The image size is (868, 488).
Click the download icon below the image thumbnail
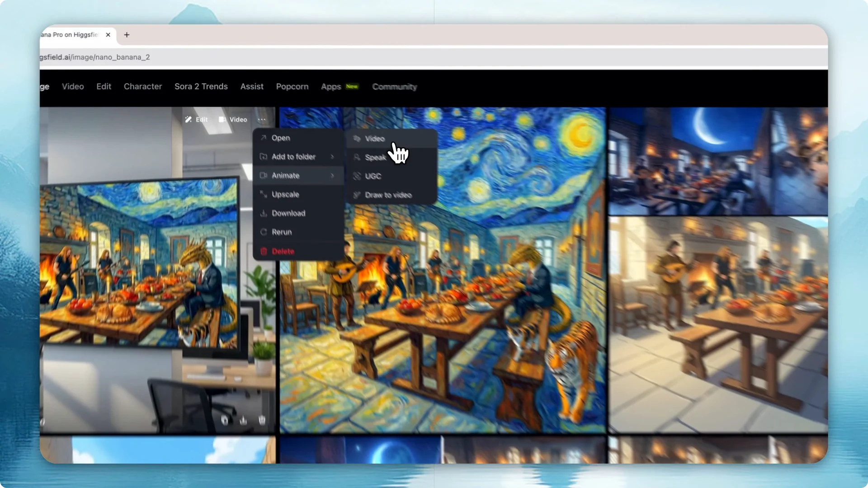click(243, 420)
